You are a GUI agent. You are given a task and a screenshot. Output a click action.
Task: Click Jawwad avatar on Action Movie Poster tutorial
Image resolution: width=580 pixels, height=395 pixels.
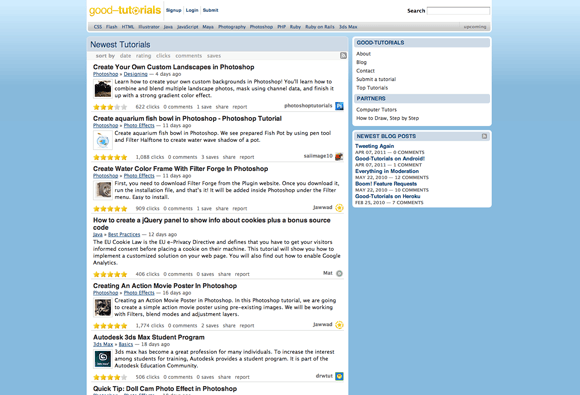pos(339,325)
